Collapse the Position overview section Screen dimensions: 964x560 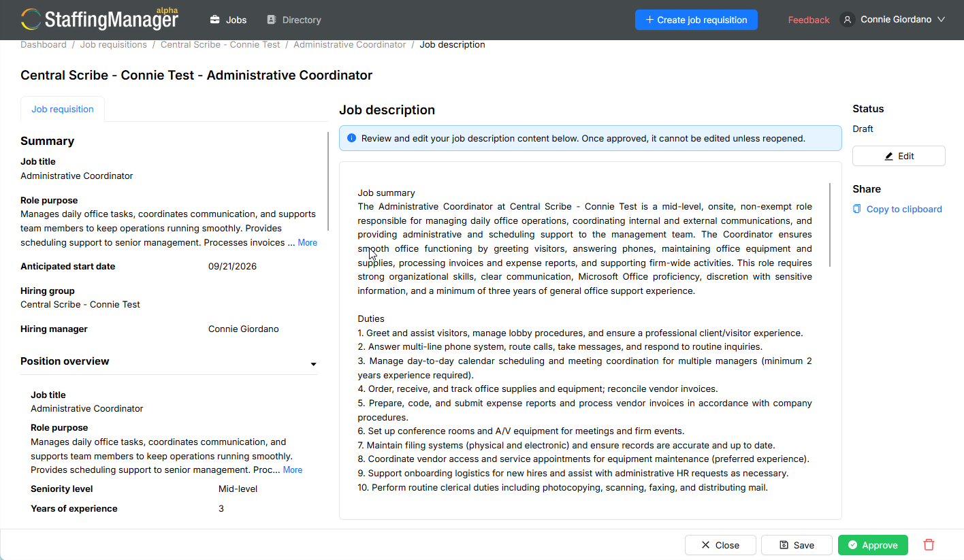click(x=169, y=361)
